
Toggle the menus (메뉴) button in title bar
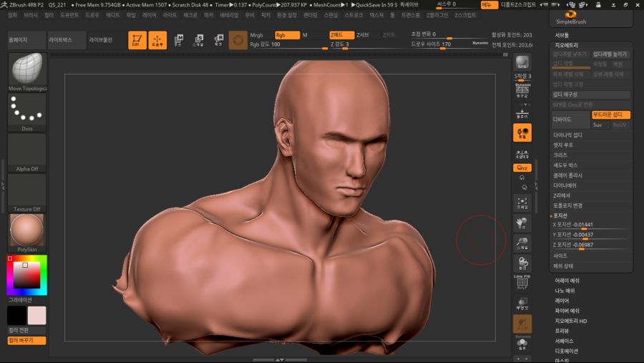pos(489,5)
